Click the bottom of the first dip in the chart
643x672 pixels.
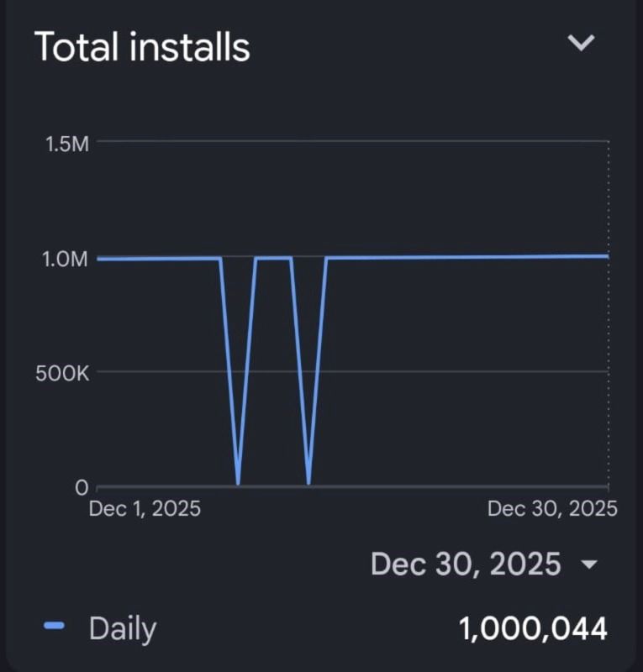tap(239, 483)
